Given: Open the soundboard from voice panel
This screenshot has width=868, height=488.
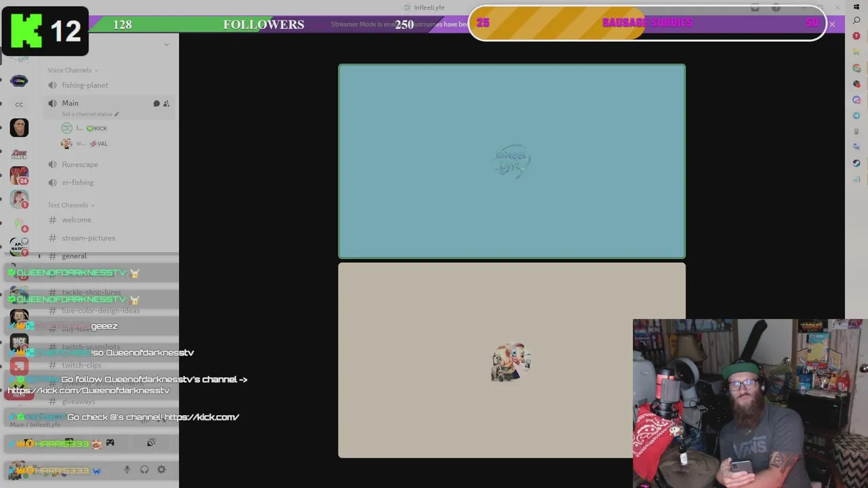Looking at the screenshot, I should click(151, 443).
